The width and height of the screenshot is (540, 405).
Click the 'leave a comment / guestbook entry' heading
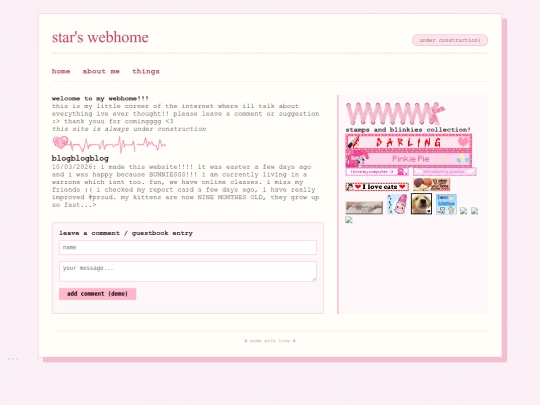click(126, 233)
